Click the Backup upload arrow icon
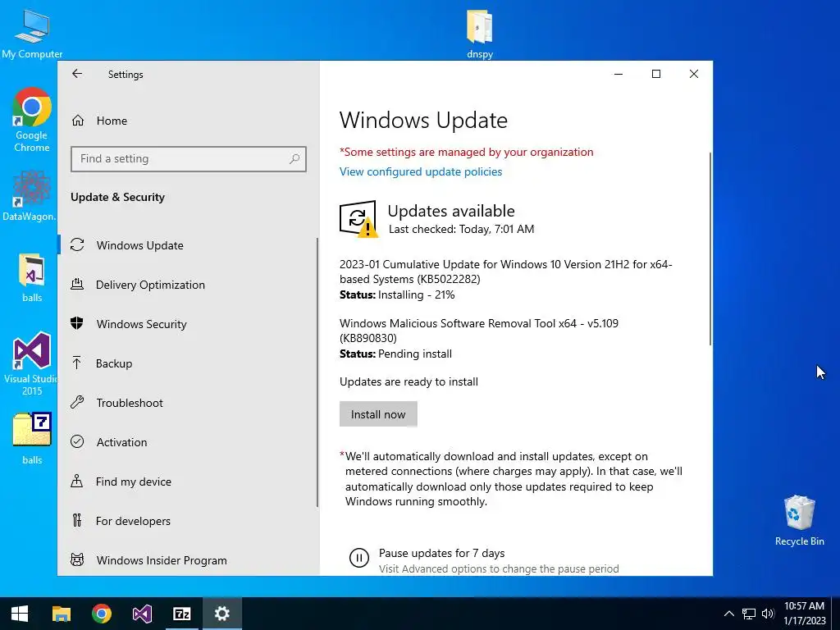Image resolution: width=840 pixels, height=630 pixels. (76, 363)
